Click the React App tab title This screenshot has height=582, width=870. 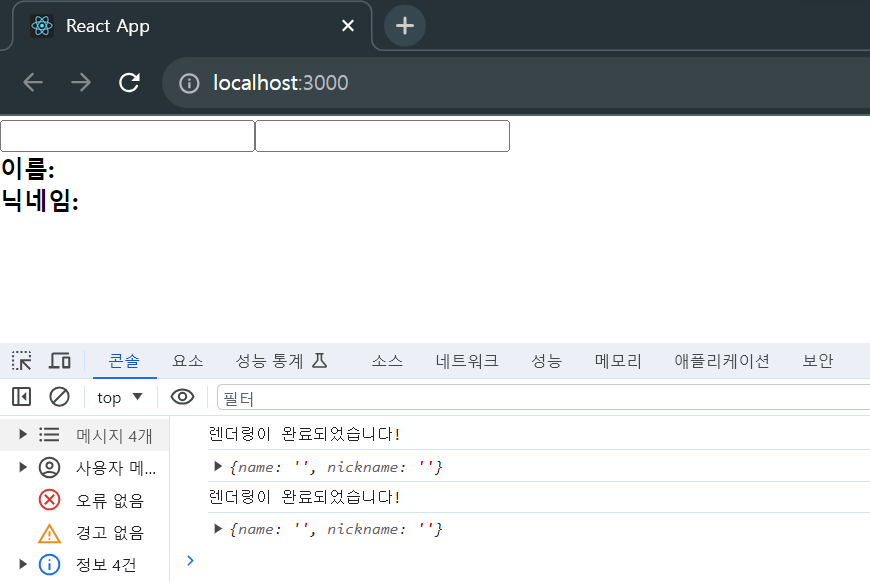coord(108,26)
